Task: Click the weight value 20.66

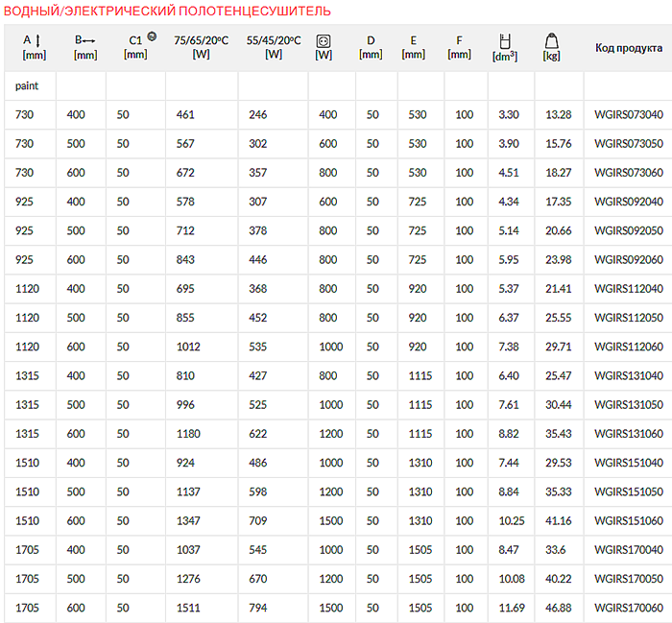Action: click(x=559, y=230)
